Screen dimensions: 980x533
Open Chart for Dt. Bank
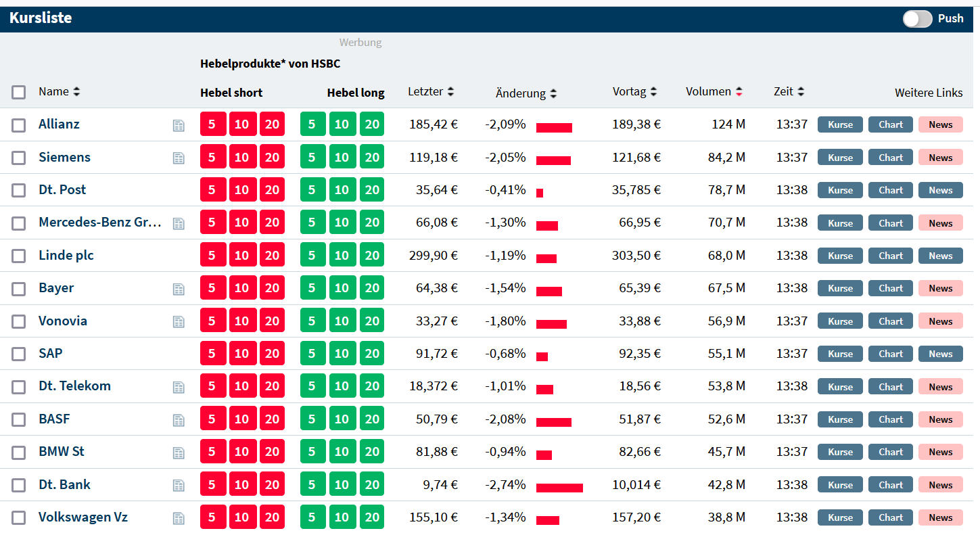tap(891, 485)
